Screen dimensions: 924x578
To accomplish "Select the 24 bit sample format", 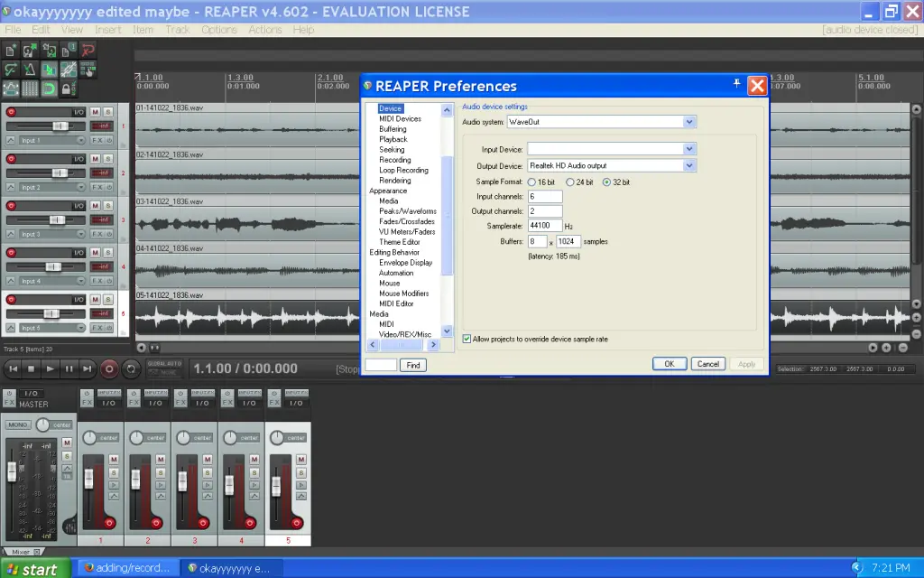I will point(570,182).
